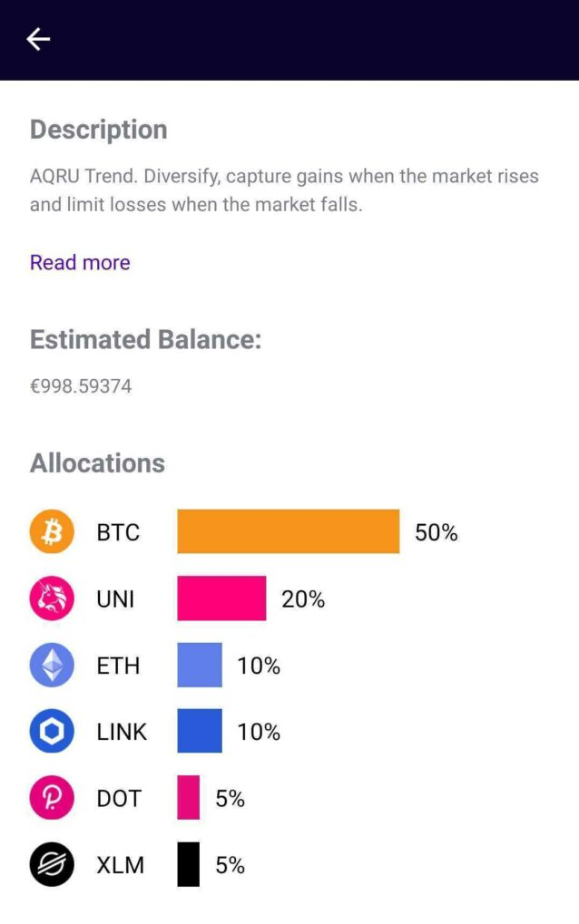Click the black XLM allocation bar
The width and height of the screenshot is (579, 924).
(x=186, y=865)
